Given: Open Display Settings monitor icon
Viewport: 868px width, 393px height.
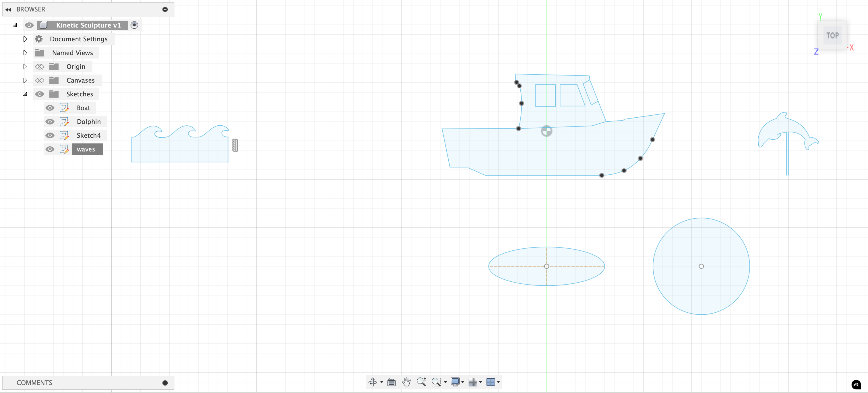Looking at the screenshot, I should pyautogui.click(x=455, y=382).
